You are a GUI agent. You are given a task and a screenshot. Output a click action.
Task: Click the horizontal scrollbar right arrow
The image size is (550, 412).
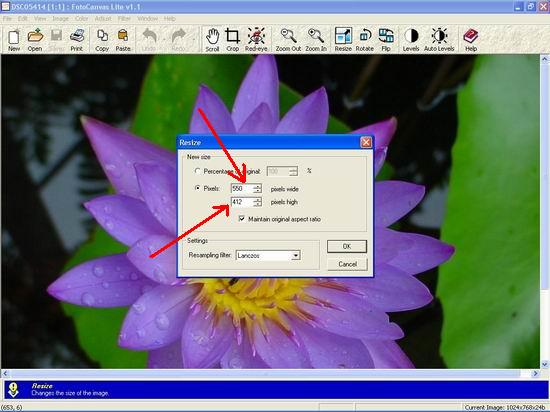tap(536, 373)
